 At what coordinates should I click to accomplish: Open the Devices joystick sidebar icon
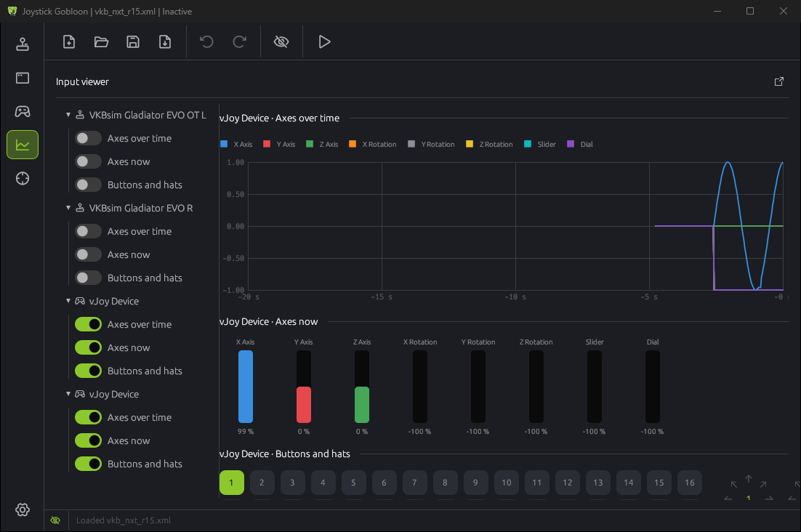[x=23, y=44]
